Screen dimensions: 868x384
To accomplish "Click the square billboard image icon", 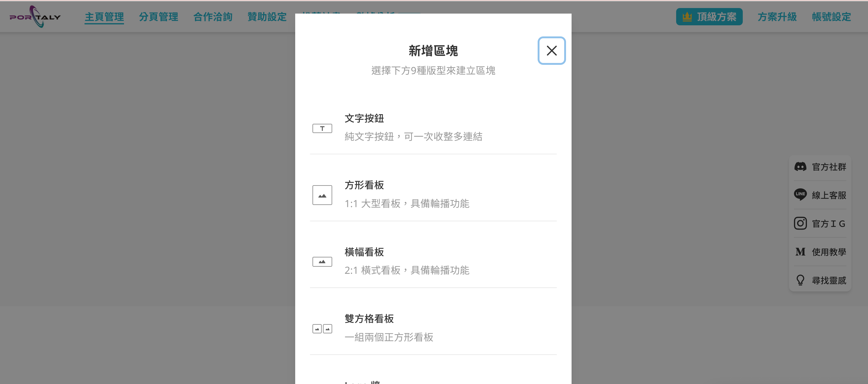I will click(x=322, y=195).
